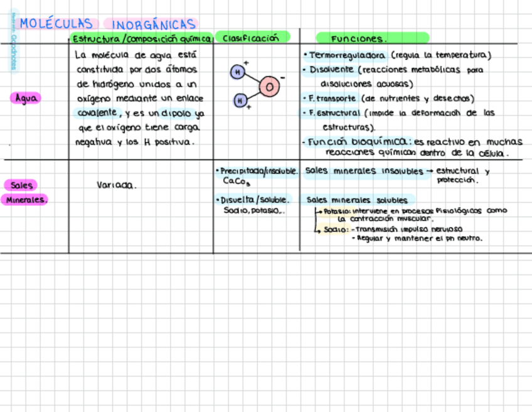Screen dimensions: 532x412
Task: Click the 'disoluciones acuosas)' text
Action: [x=367, y=84]
